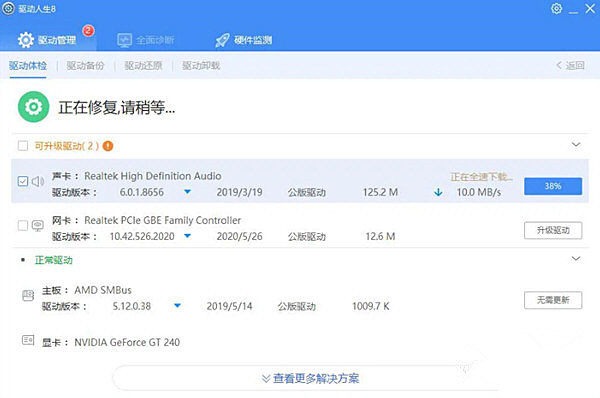Screen dimensions: 600x398
Task: Click the 驱动人生8 app logo icon
Action: pos(8,8)
